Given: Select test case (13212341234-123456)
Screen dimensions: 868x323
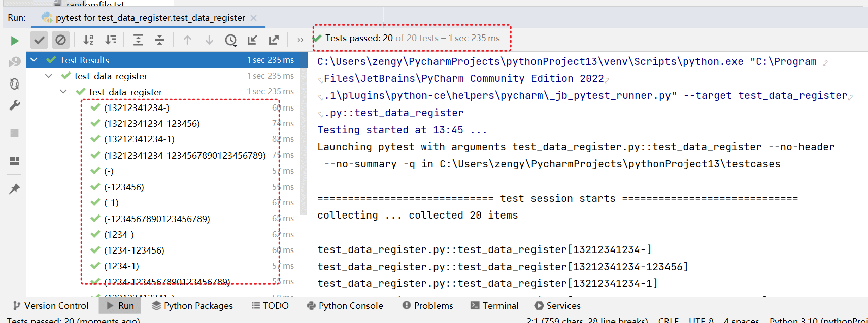Looking at the screenshot, I should pyautogui.click(x=152, y=123).
